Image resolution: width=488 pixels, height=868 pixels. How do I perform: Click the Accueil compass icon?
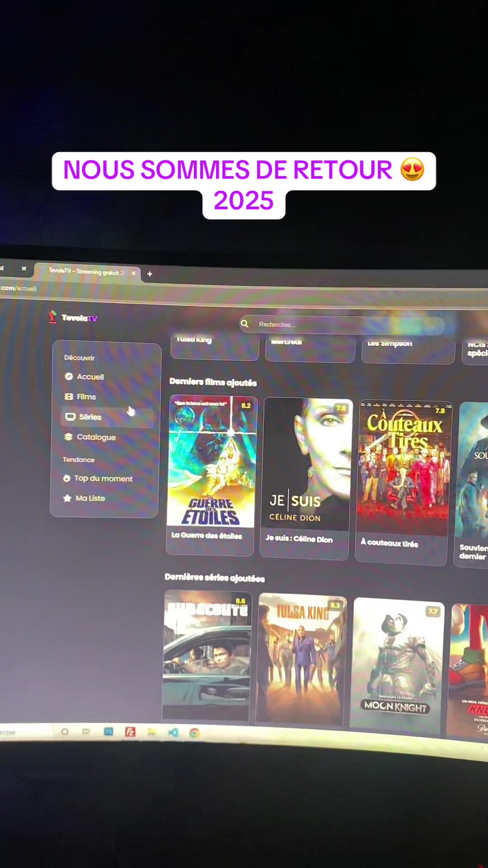point(69,377)
